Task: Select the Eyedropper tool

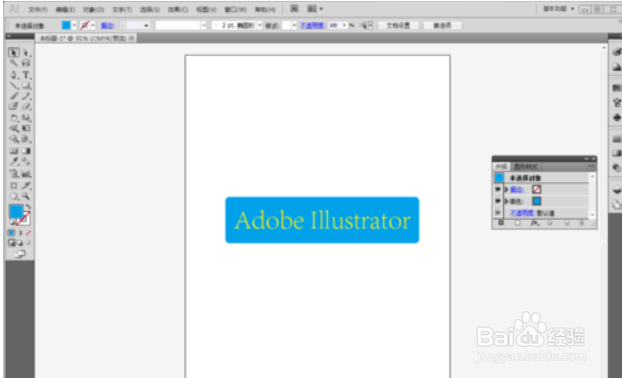Action: [x=14, y=161]
